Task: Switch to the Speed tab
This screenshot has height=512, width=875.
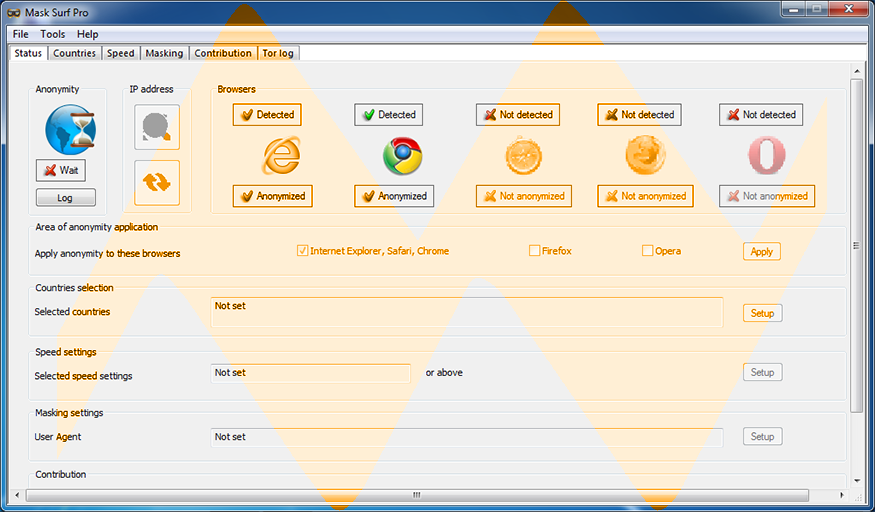Action: (121, 53)
